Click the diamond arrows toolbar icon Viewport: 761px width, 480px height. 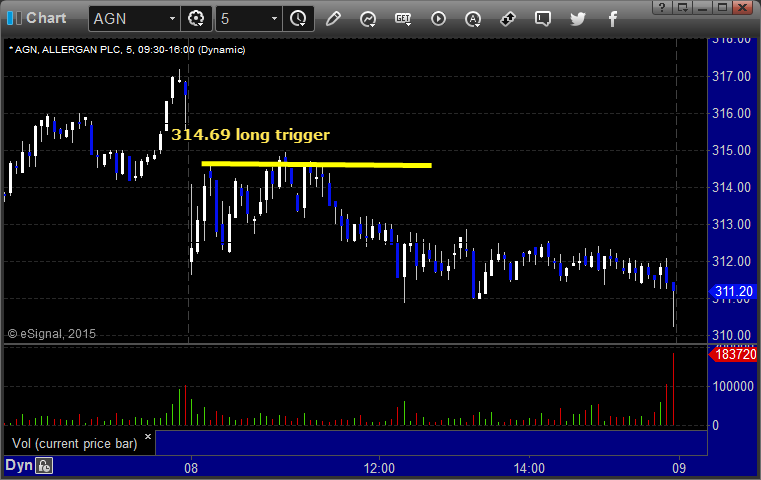click(508, 19)
